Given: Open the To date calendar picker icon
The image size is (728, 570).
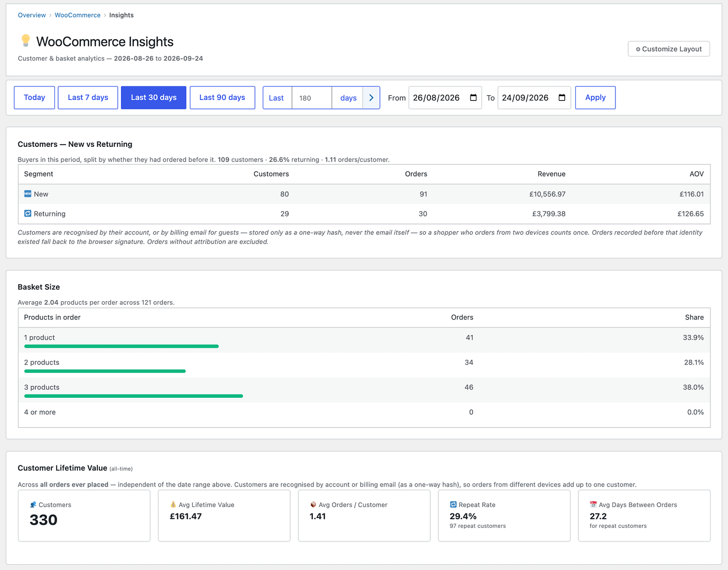Looking at the screenshot, I should tap(562, 98).
